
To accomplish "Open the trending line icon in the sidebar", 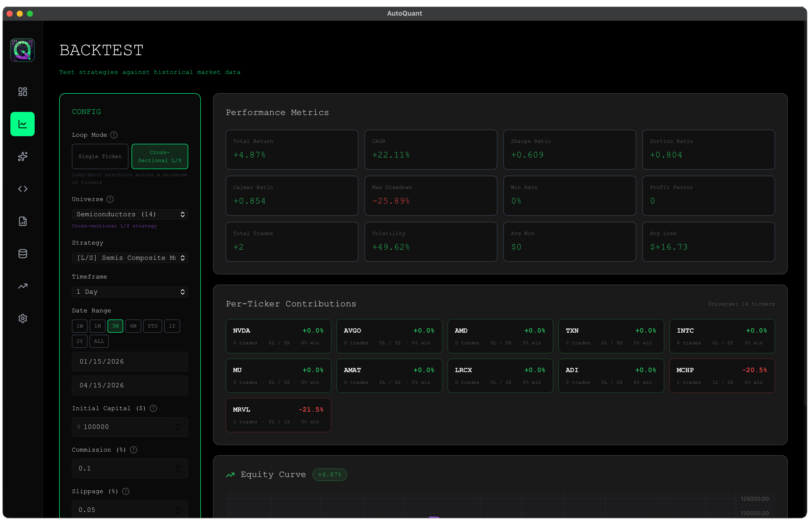I will (x=23, y=286).
